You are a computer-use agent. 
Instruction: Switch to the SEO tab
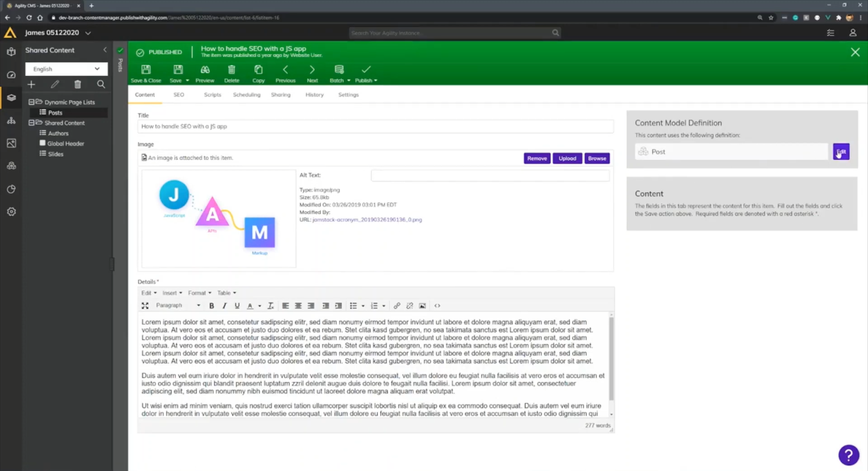click(x=178, y=95)
